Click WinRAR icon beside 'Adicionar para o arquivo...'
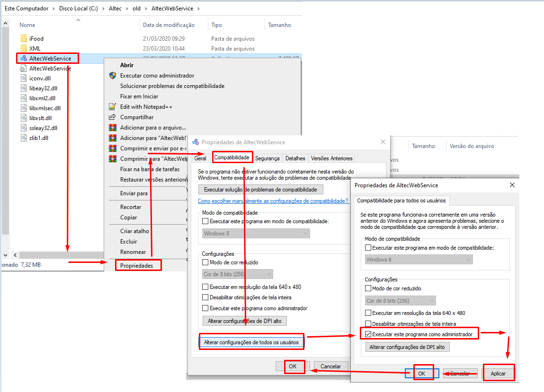The image size is (544, 392). [112, 128]
